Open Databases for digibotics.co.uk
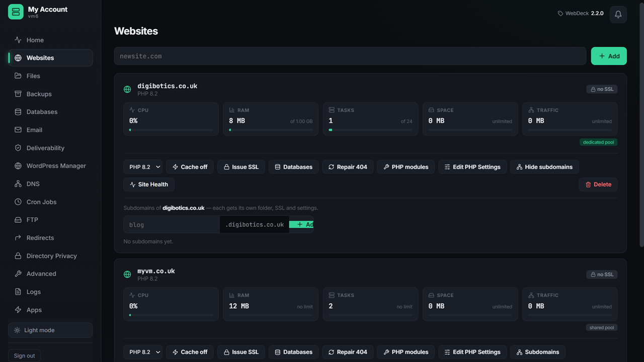Image resolution: width=644 pixels, height=362 pixels. click(293, 167)
